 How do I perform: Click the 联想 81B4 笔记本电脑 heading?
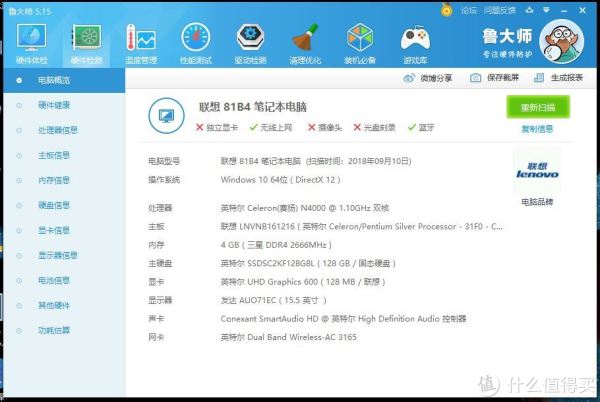pos(253,107)
